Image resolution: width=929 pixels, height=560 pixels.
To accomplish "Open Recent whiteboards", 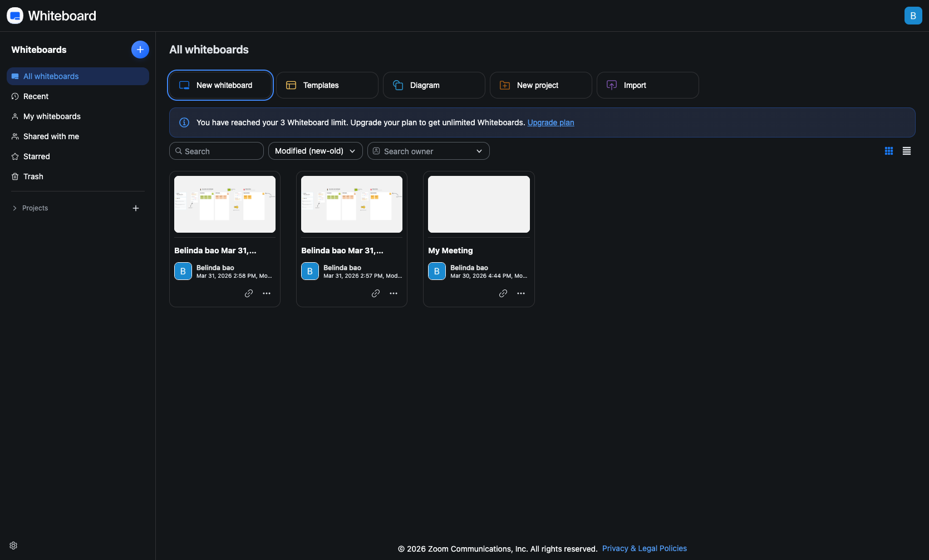I will (x=78, y=96).
